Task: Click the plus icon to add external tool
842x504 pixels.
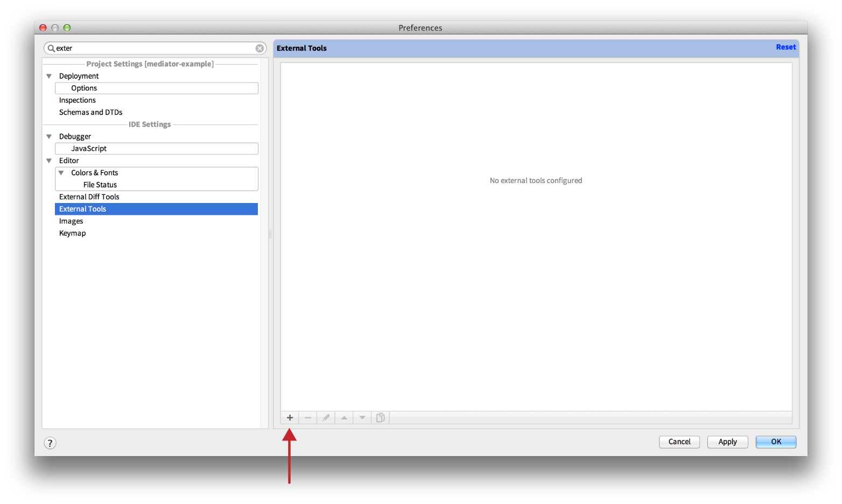Action: [290, 418]
